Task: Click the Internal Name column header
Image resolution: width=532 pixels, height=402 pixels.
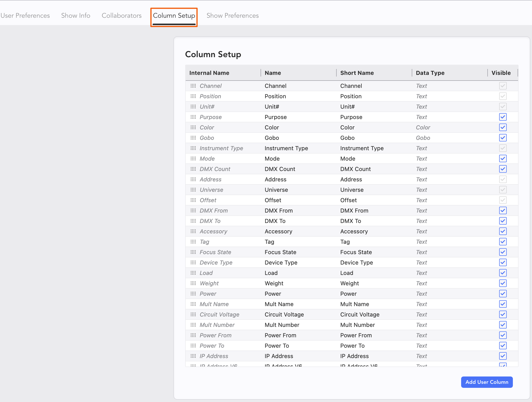Action: pos(209,73)
